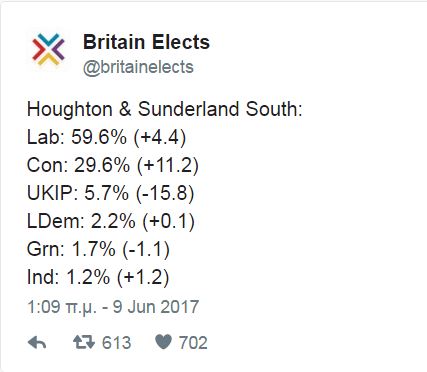Click the UKIP: 5.7% result text
This screenshot has height=372, width=427.
pos(78,193)
